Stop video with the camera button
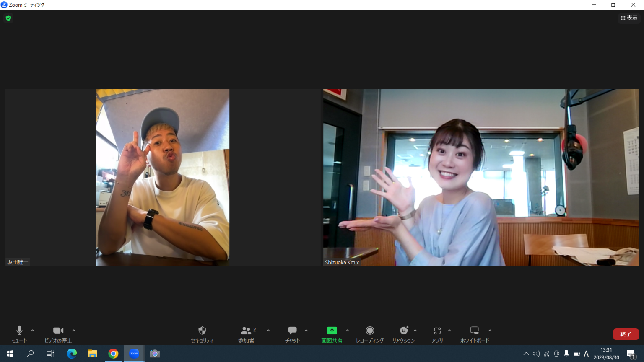644x362 pixels. [x=58, y=331]
